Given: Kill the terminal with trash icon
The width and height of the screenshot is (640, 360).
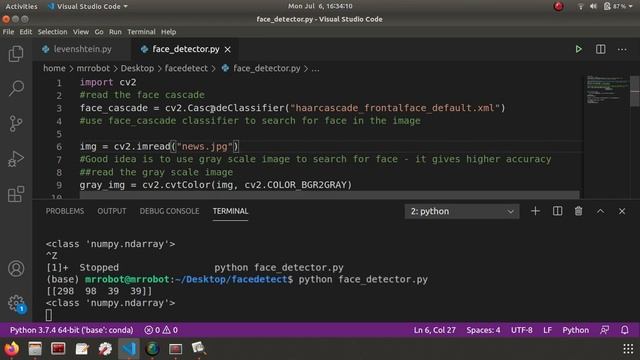Looking at the screenshot, I should coord(578,211).
